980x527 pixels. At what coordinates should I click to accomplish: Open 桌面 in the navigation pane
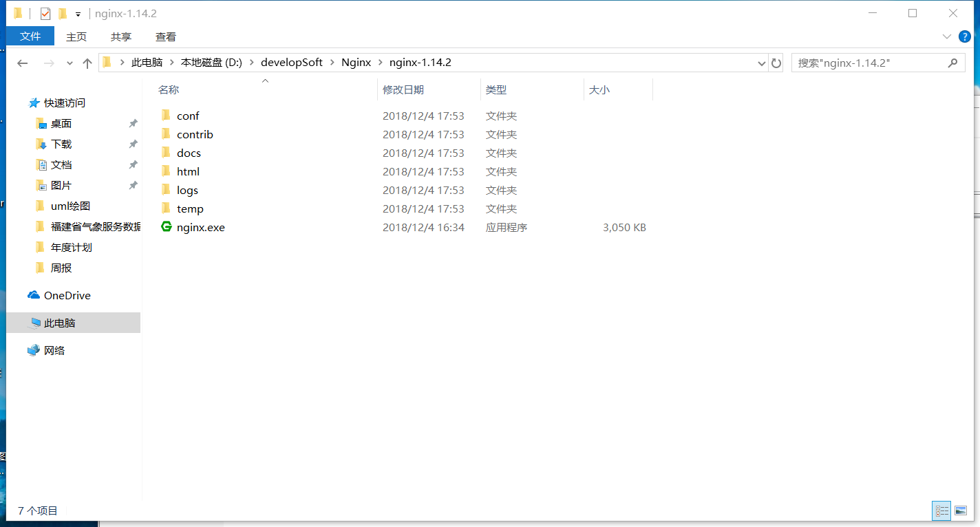pyautogui.click(x=61, y=123)
